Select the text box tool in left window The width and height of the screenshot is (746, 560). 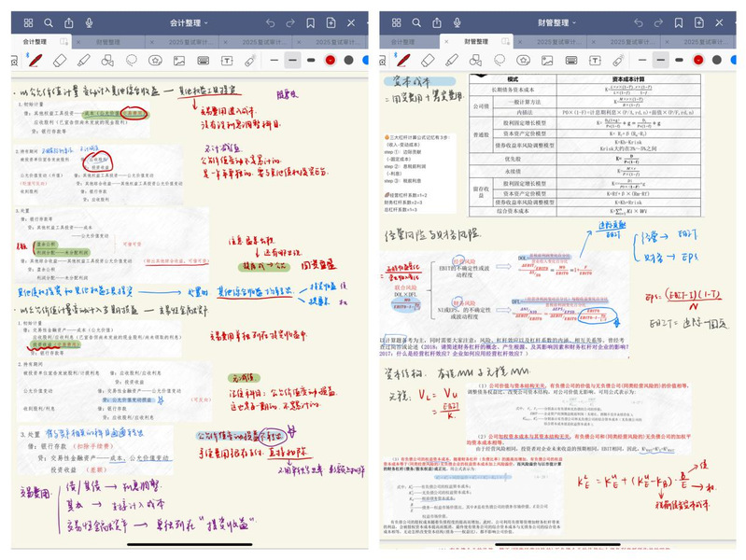(226, 61)
